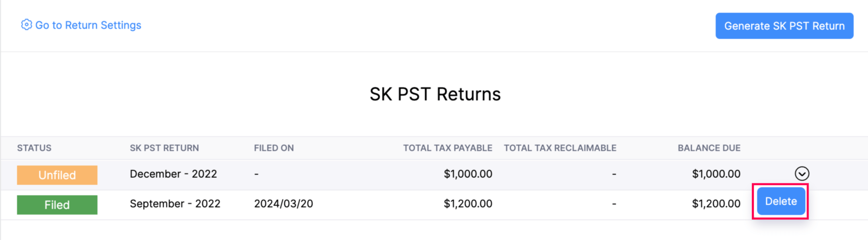Screen dimensions: 868x240
Task: Click the chevron icon on the Unfiled row
Action: pos(802,174)
